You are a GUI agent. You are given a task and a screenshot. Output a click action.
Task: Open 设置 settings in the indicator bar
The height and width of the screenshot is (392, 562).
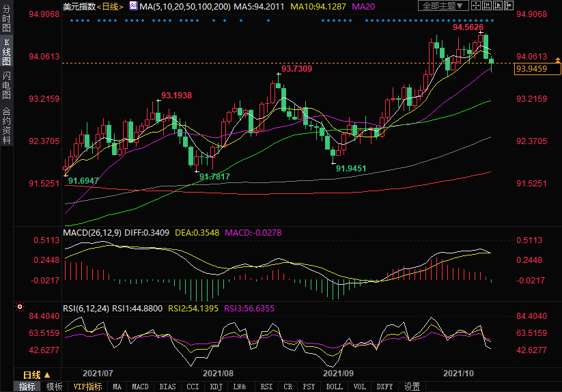[x=412, y=387]
